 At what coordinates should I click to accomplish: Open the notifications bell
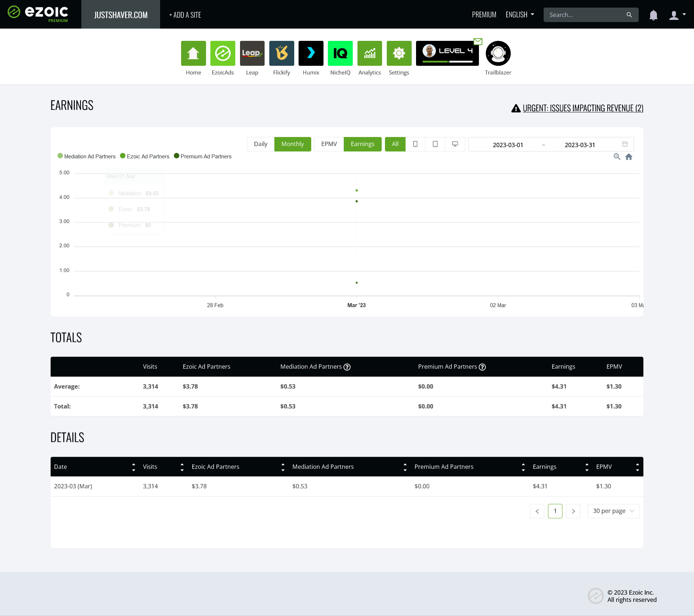(654, 15)
